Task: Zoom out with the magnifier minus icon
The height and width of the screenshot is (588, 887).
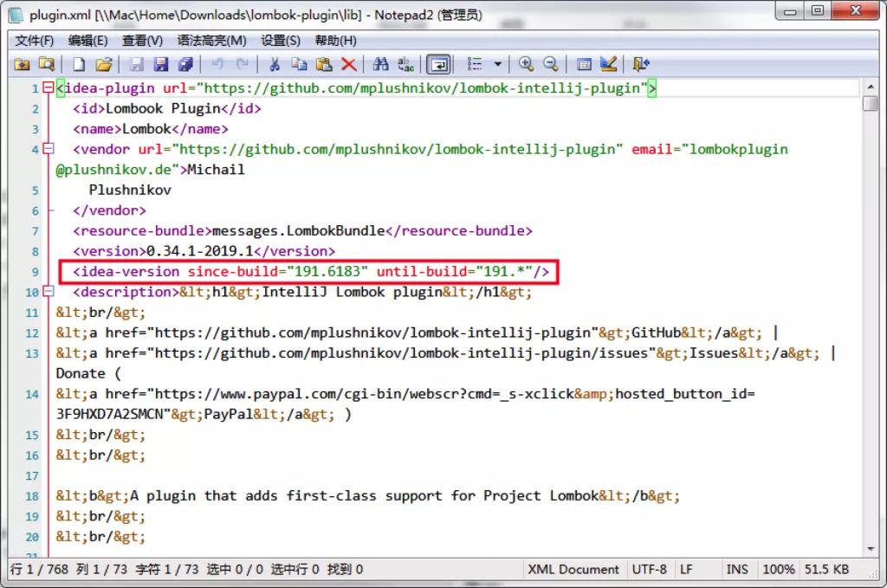Action: [551, 64]
